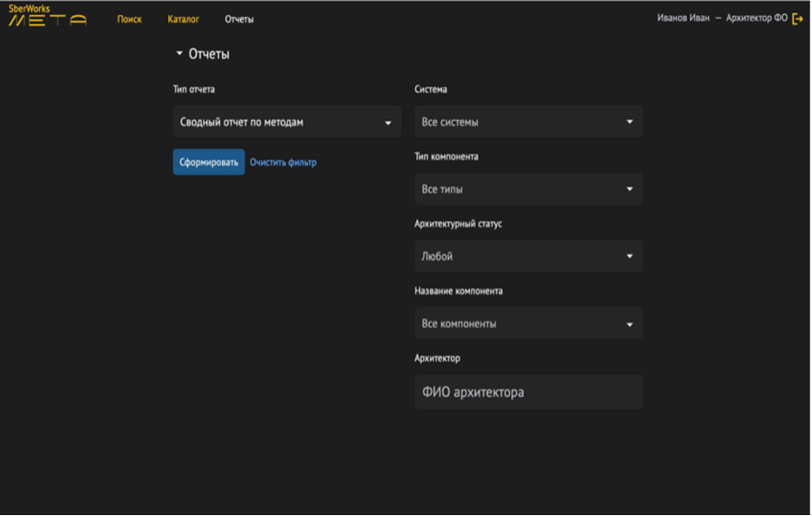
Task: Click the SberWorks META logo
Action: 48,15
